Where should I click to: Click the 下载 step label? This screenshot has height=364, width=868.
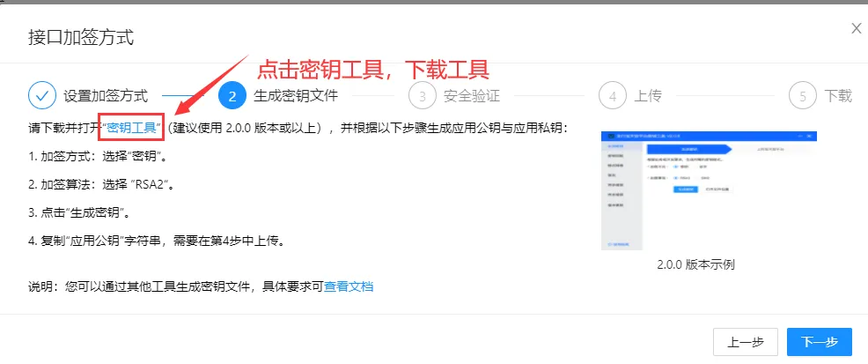(838, 95)
